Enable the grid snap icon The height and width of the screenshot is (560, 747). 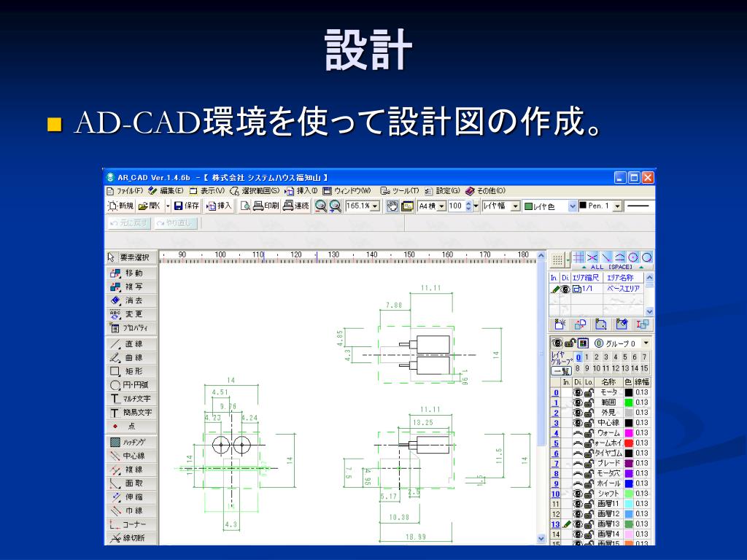pos(578,257)
